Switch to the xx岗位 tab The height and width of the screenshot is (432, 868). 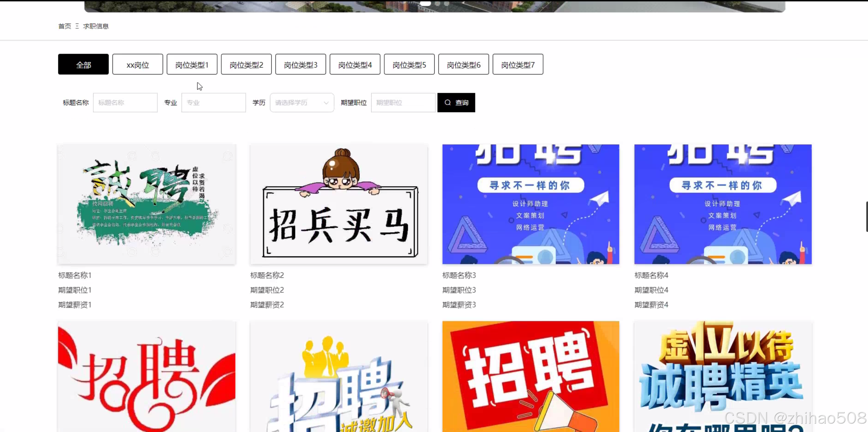137,65
